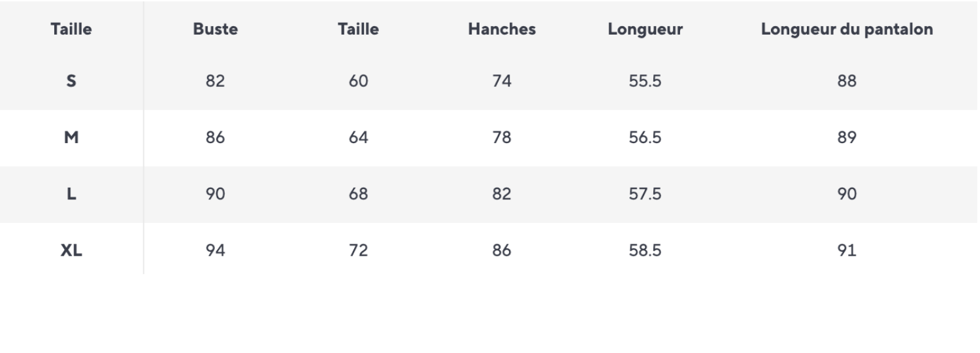This screenshot has height=353, width=980.
Task: Click pant length value 89
Action: 847,137
